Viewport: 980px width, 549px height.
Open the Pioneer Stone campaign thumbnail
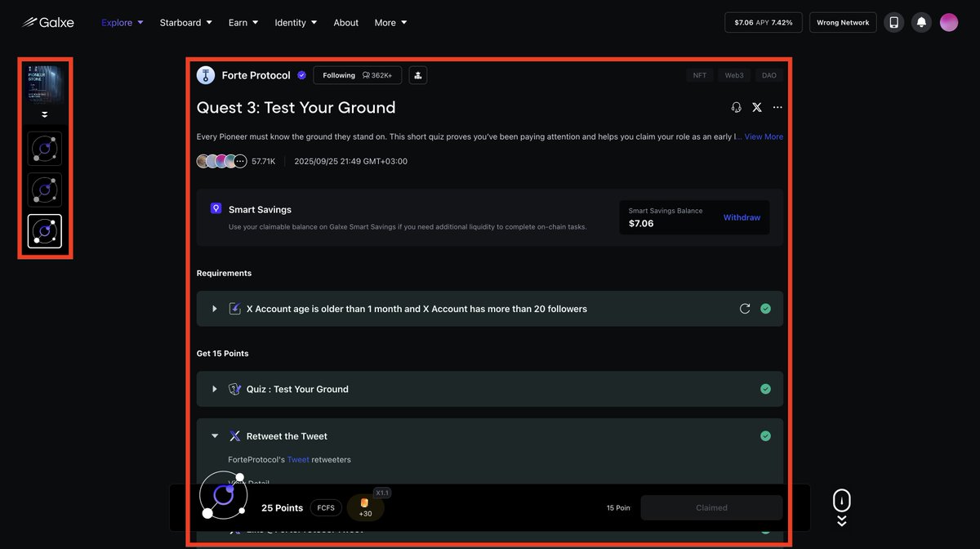[45, 84]
